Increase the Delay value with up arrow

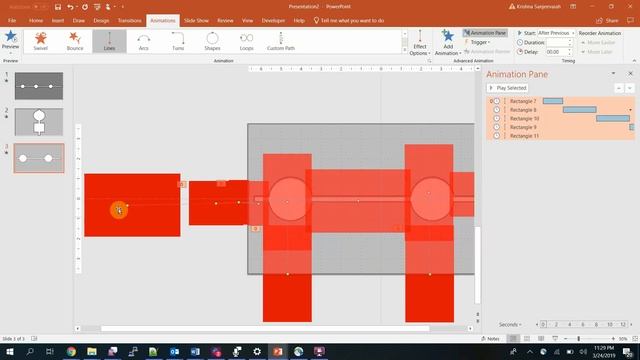570,50
